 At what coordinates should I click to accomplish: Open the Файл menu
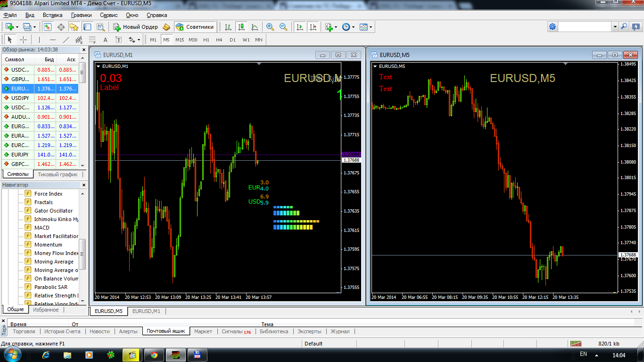tap(10, 15)
